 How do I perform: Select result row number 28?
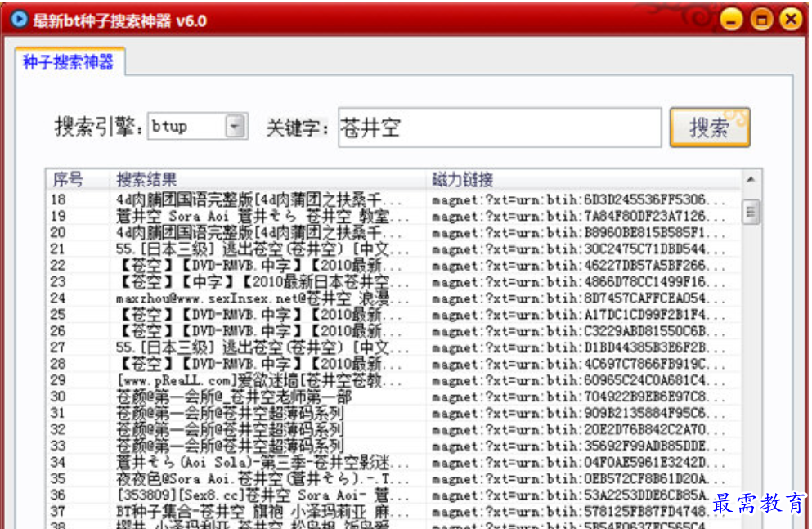point(393,364)
